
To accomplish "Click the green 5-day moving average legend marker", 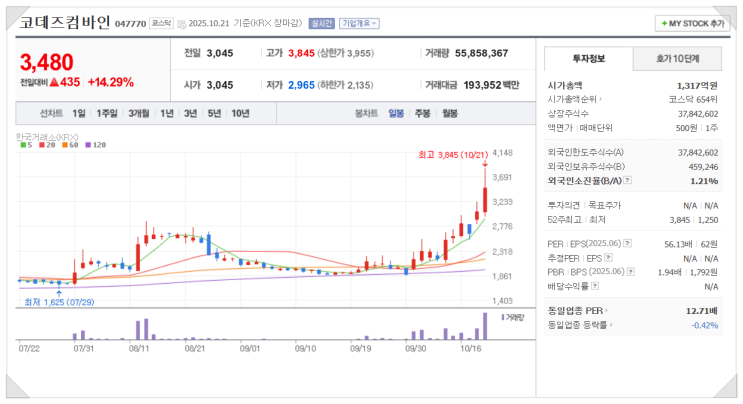I will pos(23,145).
